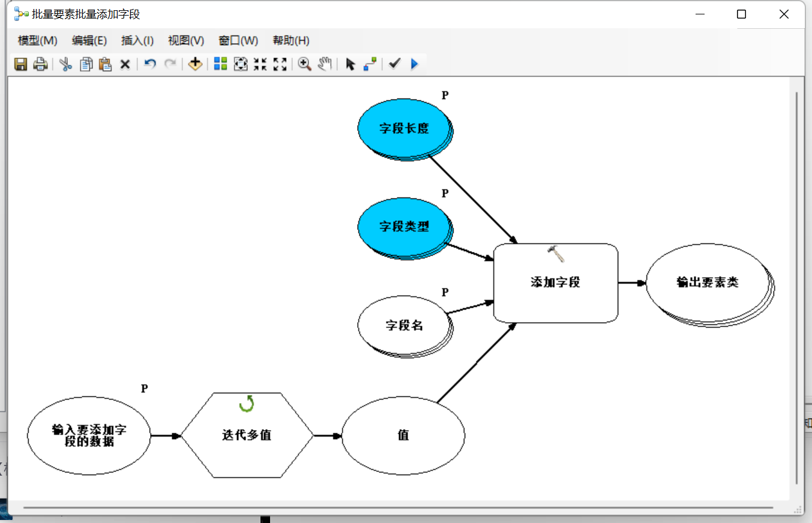Open the 编辑(E) menu
The image size is (812, 523).
(89, 41)
